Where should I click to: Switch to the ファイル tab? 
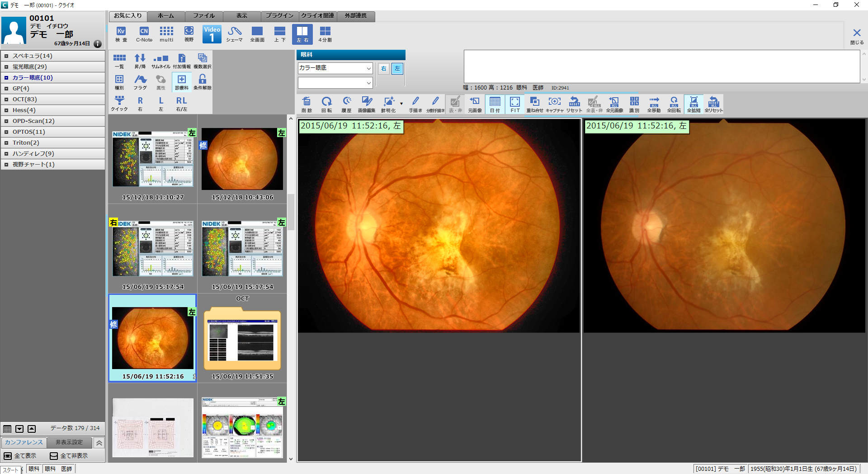pyautogui.click(x=204, y=16)
